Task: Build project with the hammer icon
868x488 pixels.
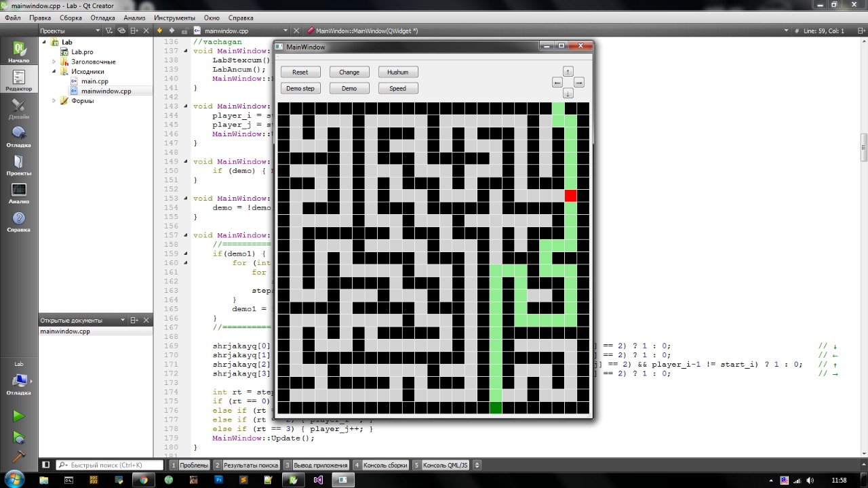Action: tap(18, 457)
